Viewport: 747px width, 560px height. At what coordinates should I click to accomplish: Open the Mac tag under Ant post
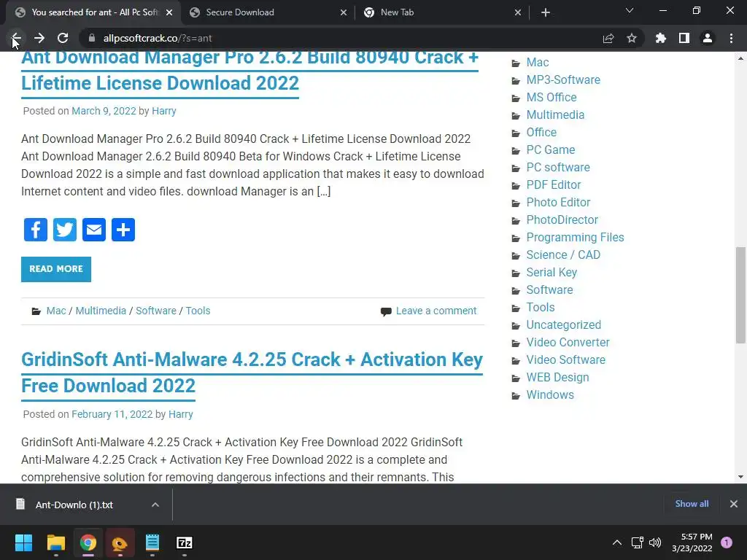click(56, 311)
